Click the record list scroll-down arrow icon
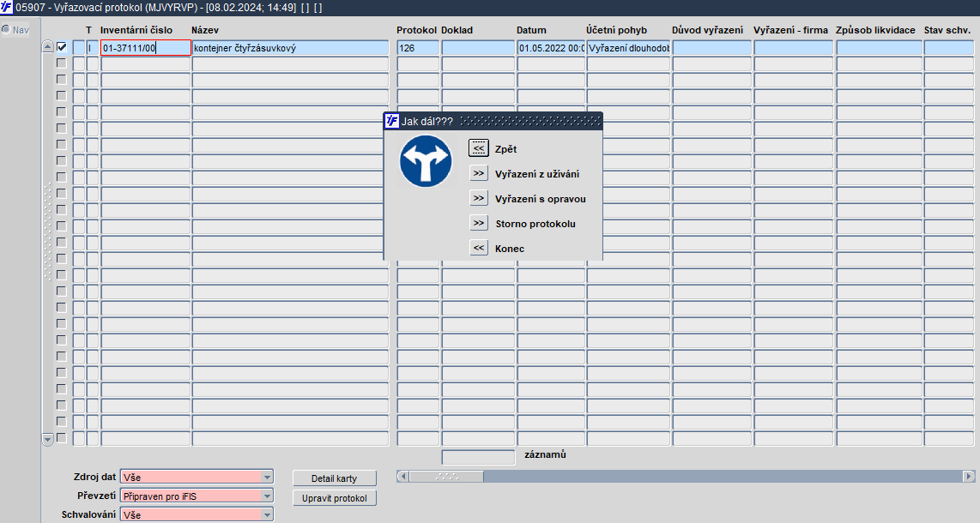980x523 pixels. (47, 439)
